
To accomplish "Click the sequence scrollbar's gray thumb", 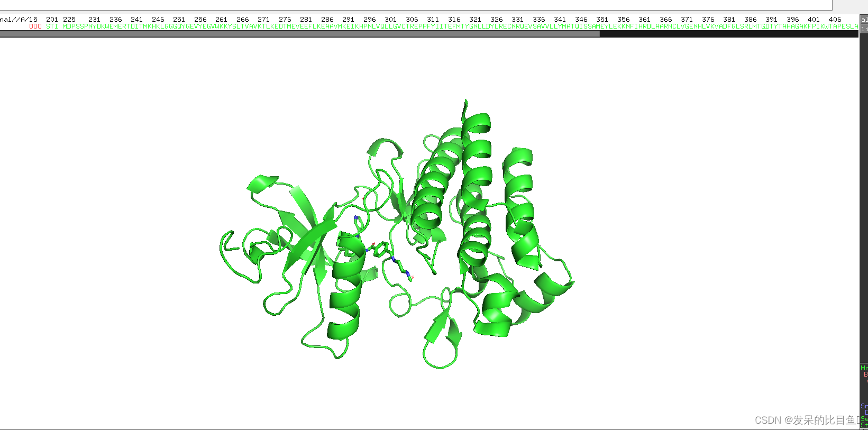I will pos(300,34).
